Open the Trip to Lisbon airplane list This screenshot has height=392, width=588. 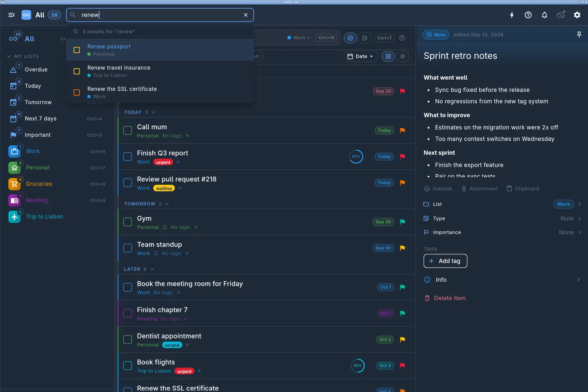[x=14, y=217]
